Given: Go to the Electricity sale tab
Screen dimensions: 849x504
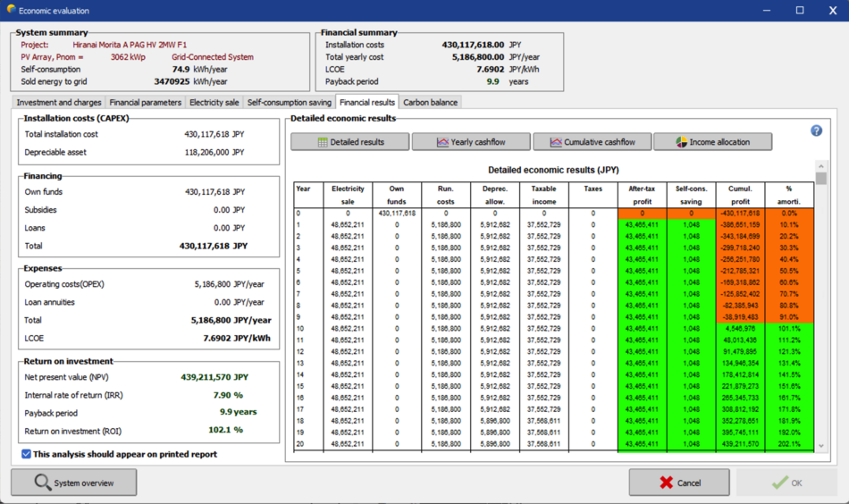Looking at the screenshot, I should click(214, 103).
